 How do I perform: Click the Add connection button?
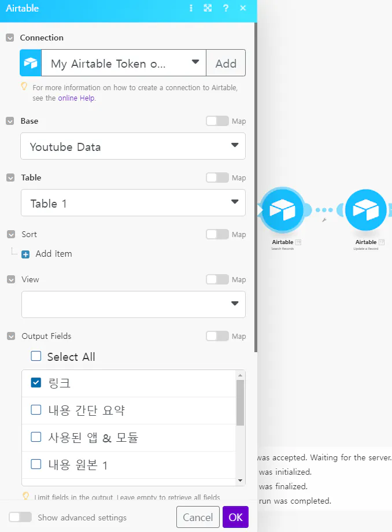tap(226, 63)
